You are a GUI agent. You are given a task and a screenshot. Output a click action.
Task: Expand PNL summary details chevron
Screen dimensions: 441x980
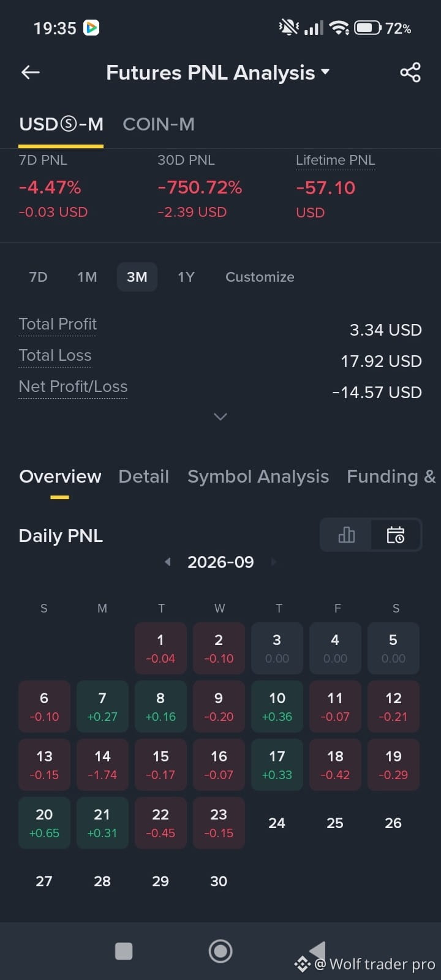pyautogui.click(x=221, y=417)
